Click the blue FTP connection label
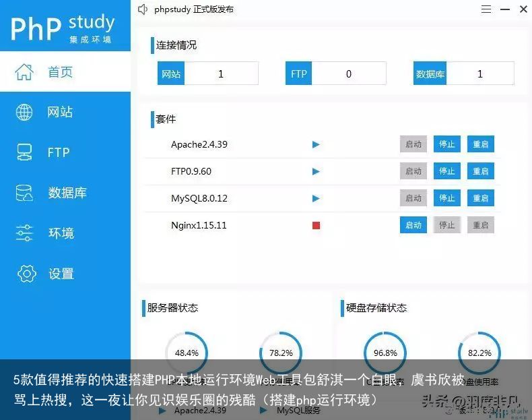The width and height of the screenshot is (532, 420). 298,73
